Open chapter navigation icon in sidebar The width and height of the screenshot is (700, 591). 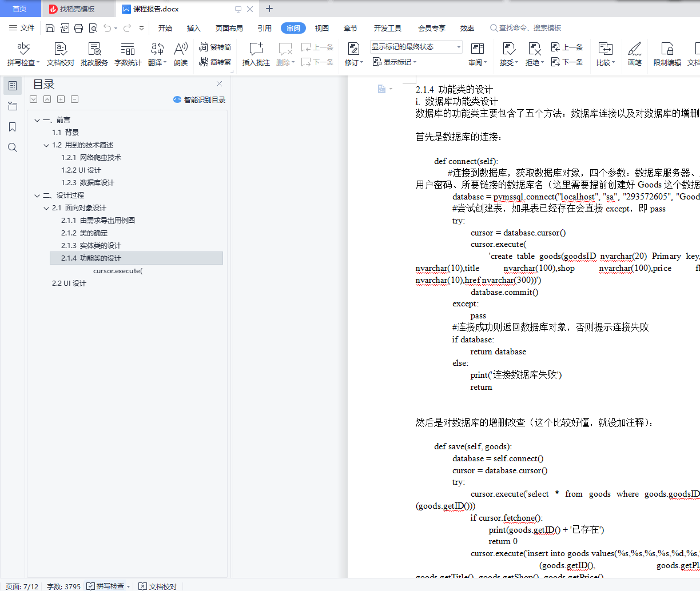pyautogui.click(x=13, y=106)
